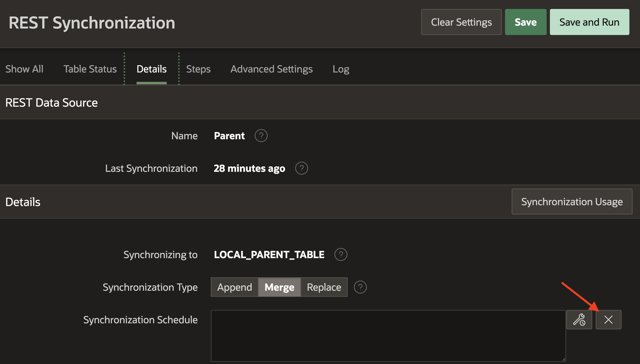The image size is (640, 364).
Task: Click the Clear Settings button
Action: coord(461,22)
